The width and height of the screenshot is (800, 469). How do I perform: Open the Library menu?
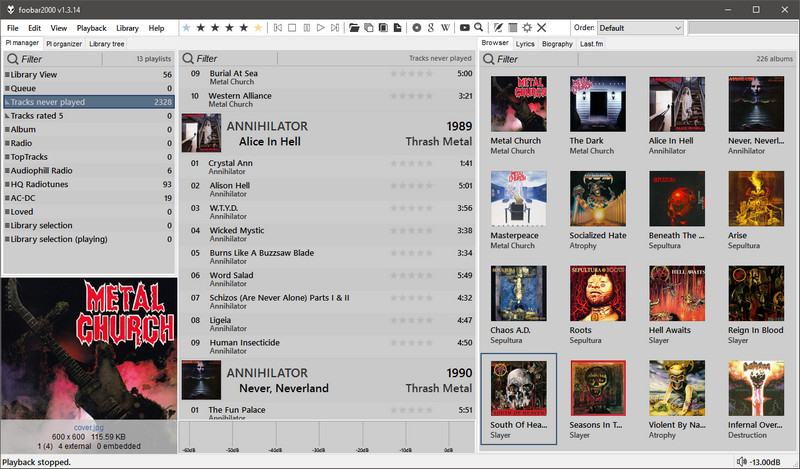(128, 28)
